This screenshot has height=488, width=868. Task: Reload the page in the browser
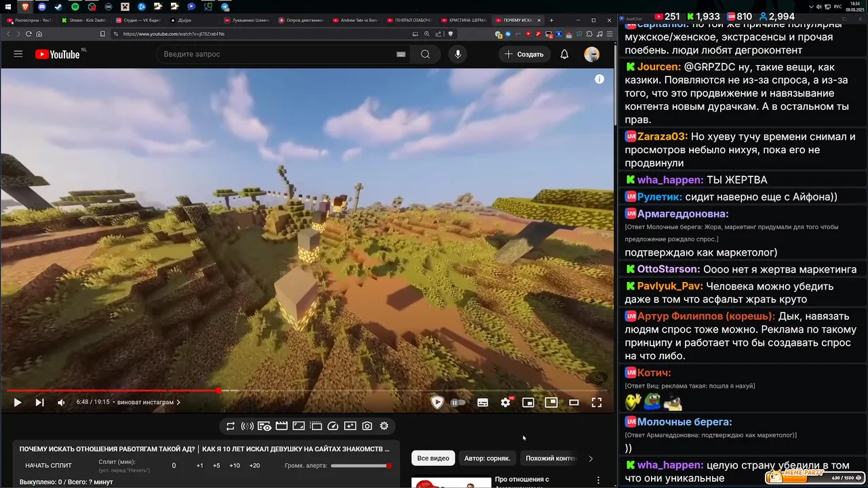point(28,34)
